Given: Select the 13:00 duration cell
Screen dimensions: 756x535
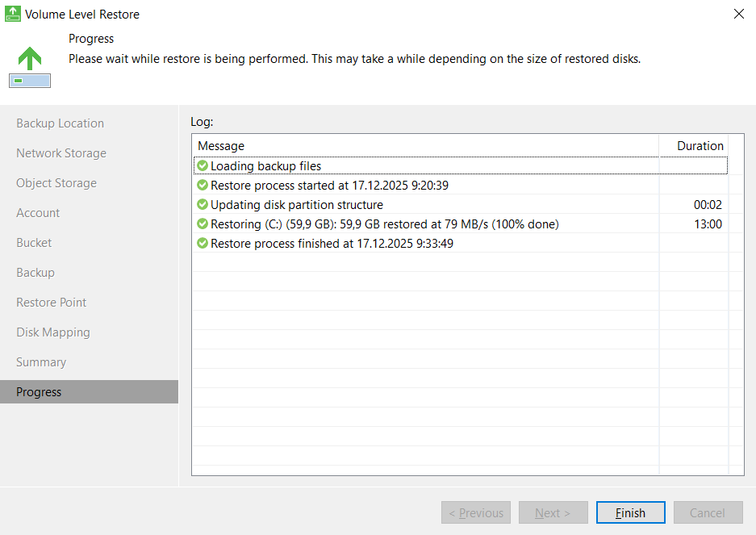Looking at the screenshot, I should point(708,224).
